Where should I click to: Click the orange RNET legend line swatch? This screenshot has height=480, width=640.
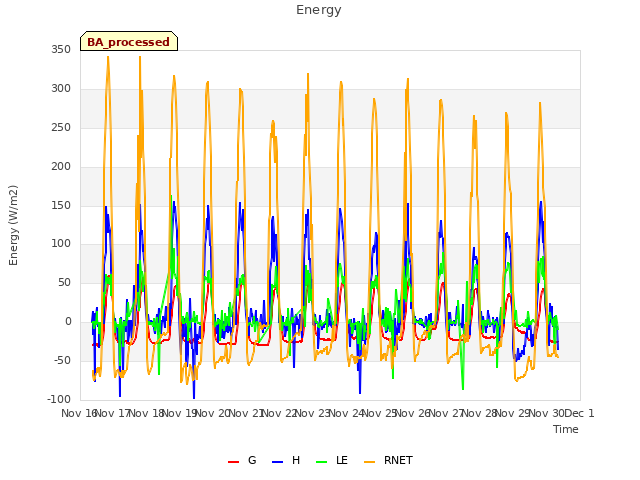pos(369,462)
